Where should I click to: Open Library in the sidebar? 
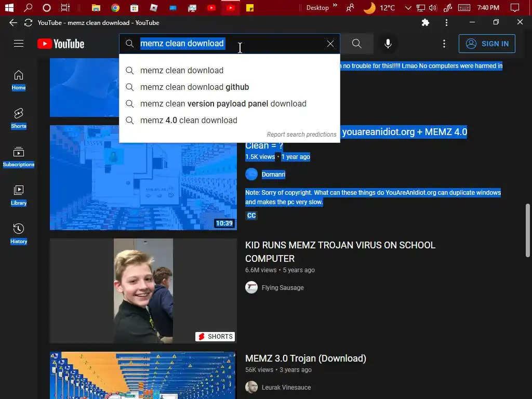[19, 195]
